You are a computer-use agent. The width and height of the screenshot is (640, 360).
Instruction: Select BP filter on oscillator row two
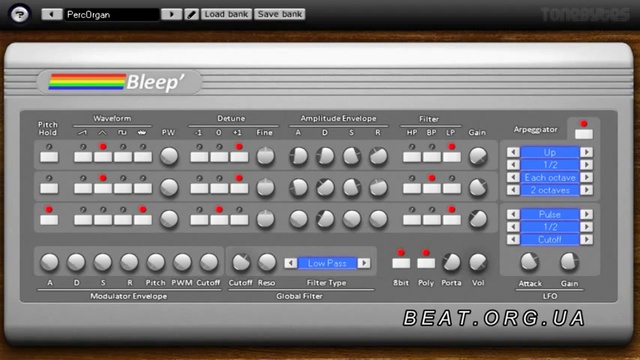click(432, 188)
